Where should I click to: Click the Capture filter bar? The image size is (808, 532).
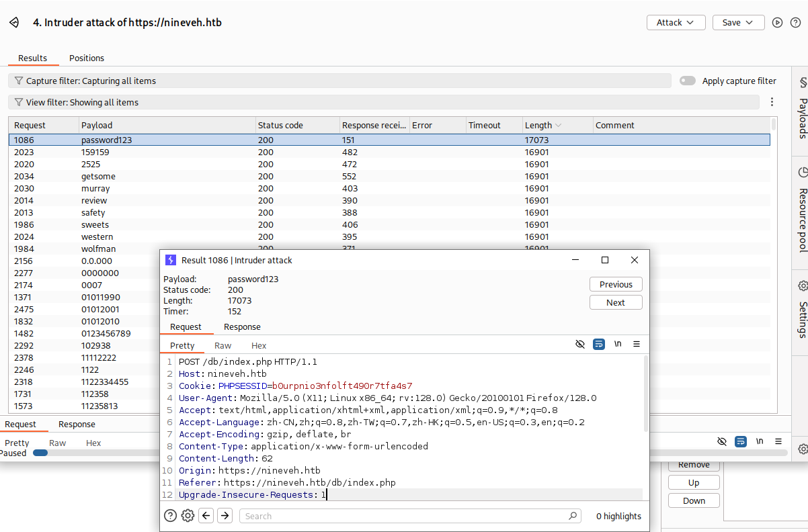click(340, 81)
